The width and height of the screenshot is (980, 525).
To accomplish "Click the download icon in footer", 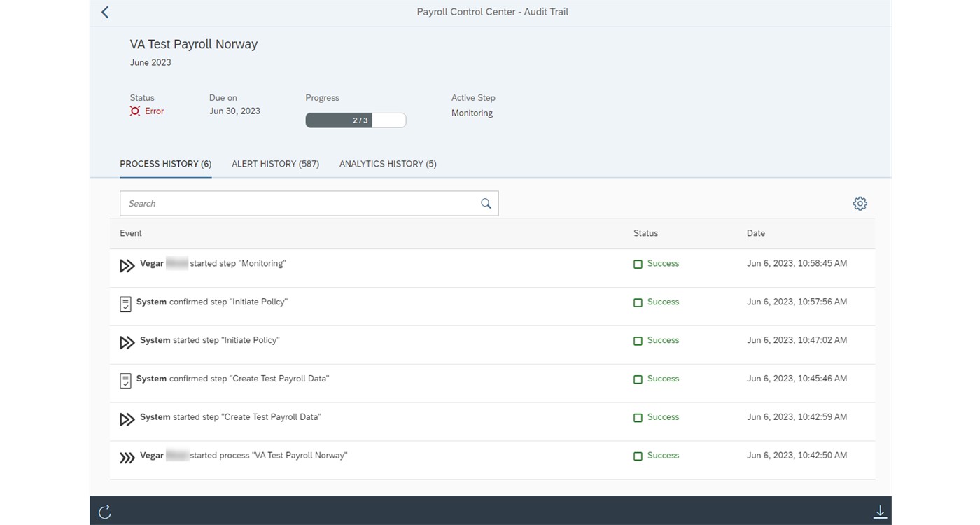I will [880, 512].
